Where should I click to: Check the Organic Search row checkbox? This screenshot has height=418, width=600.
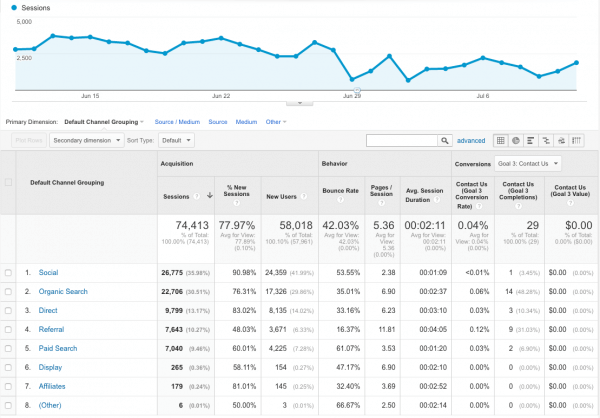point(8,292)
